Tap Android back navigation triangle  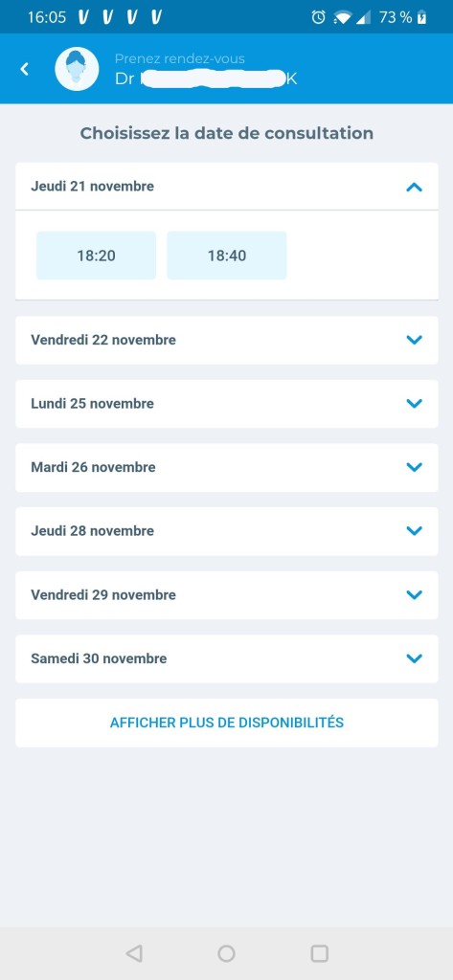pyautogui.click(x=134, y=953)
